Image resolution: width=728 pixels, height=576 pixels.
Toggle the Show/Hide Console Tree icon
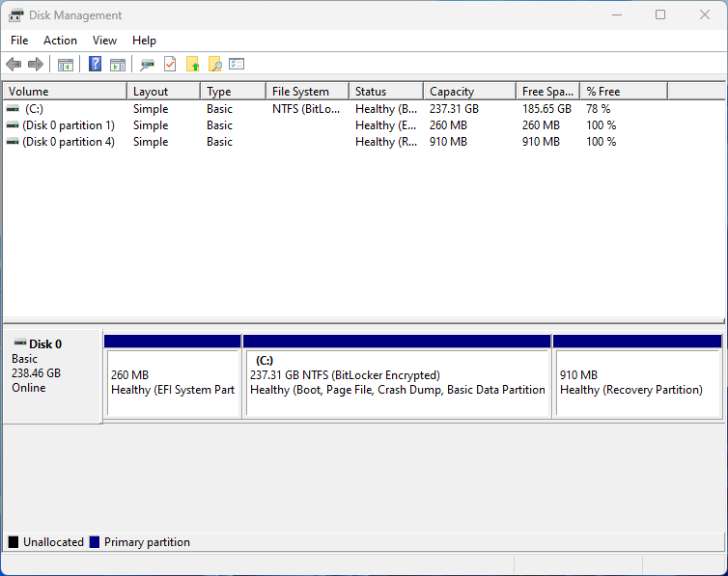(66, 65)
